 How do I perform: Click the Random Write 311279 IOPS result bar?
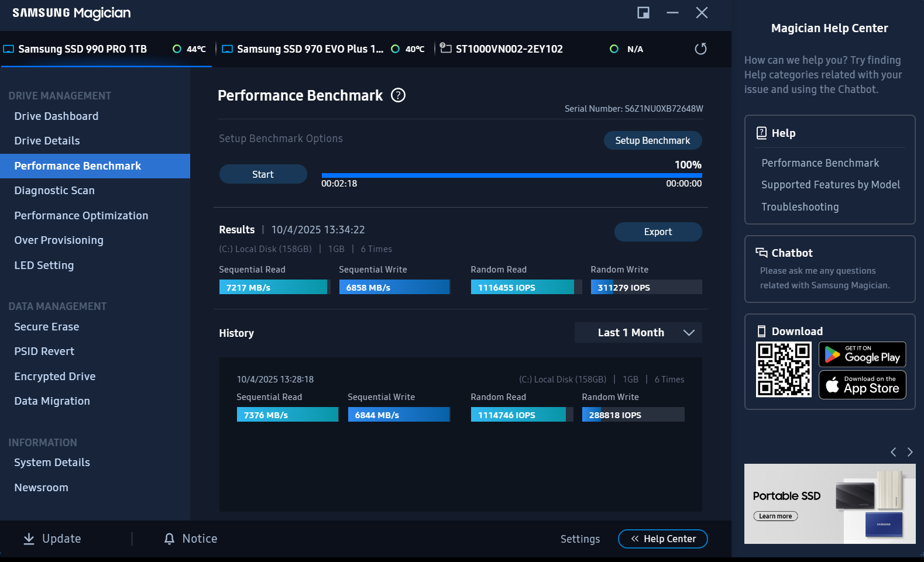pos(646,287)
